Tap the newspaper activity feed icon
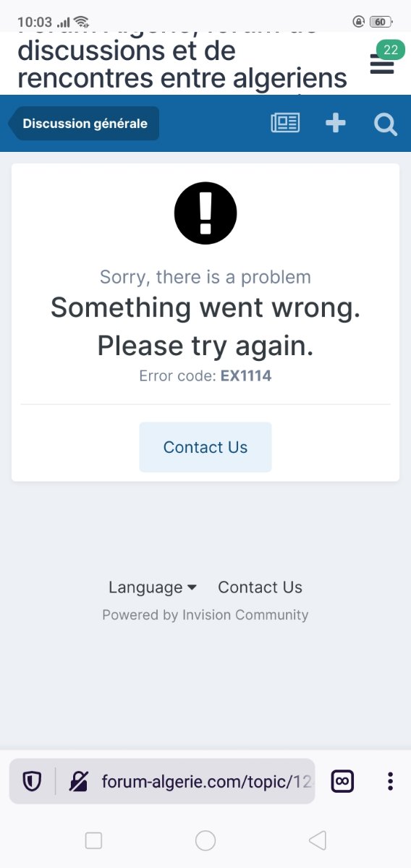Viewport: 411px width, 868px height. [285, 123]
